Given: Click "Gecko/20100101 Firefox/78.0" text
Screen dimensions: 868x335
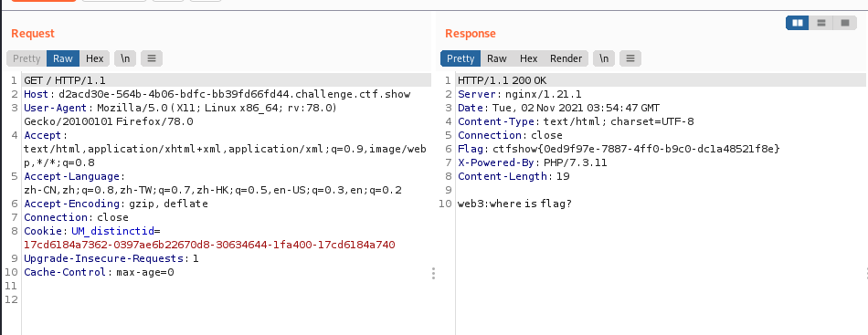Looking at the screenshot, I should point(109,121).
